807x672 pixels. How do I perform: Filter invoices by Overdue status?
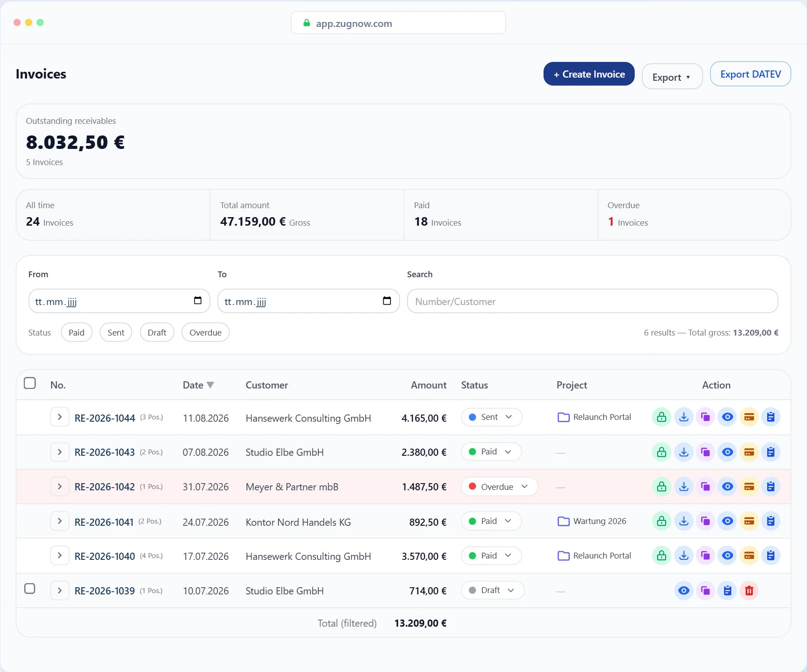206,332
